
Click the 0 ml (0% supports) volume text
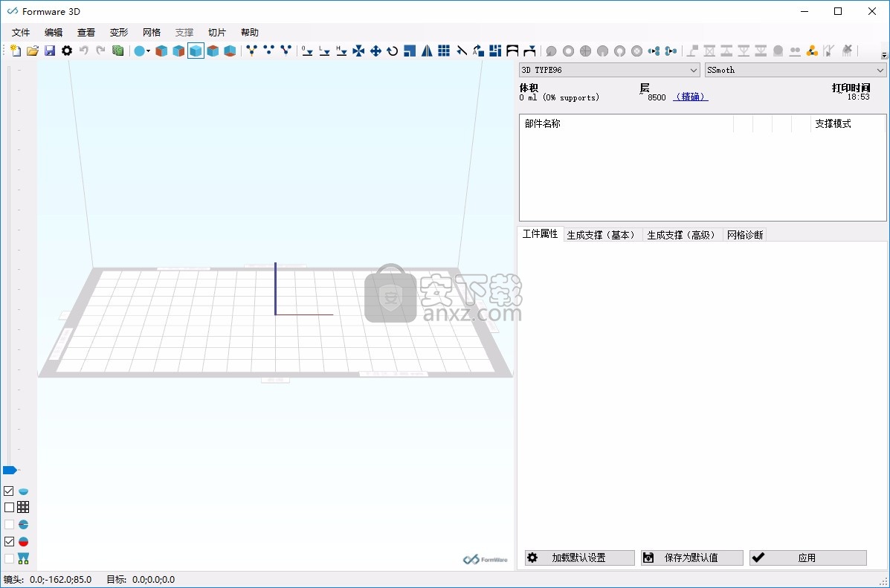(x=559, y=97)
